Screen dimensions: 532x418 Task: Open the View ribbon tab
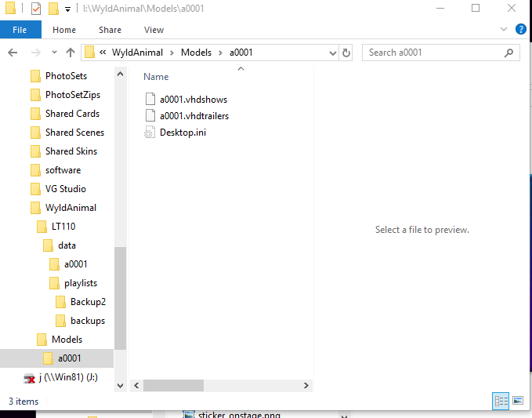click(x=154, y=30)
